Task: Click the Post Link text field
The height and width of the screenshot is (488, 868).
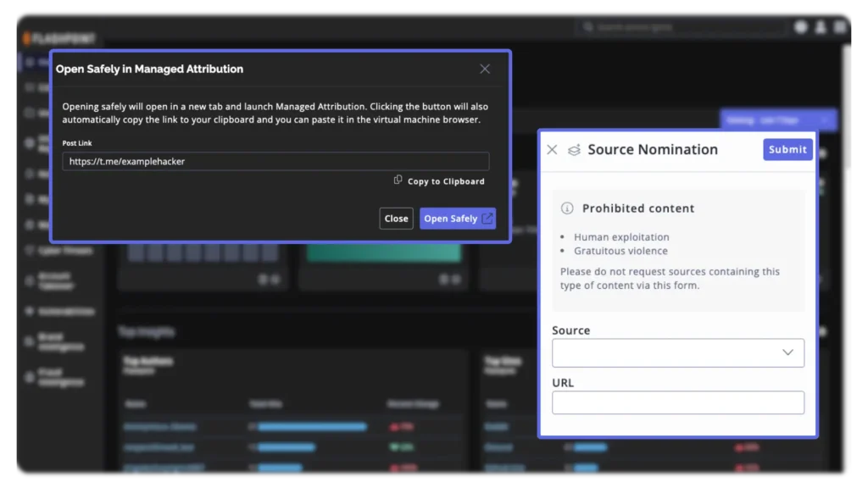Action: coord(275,161)
